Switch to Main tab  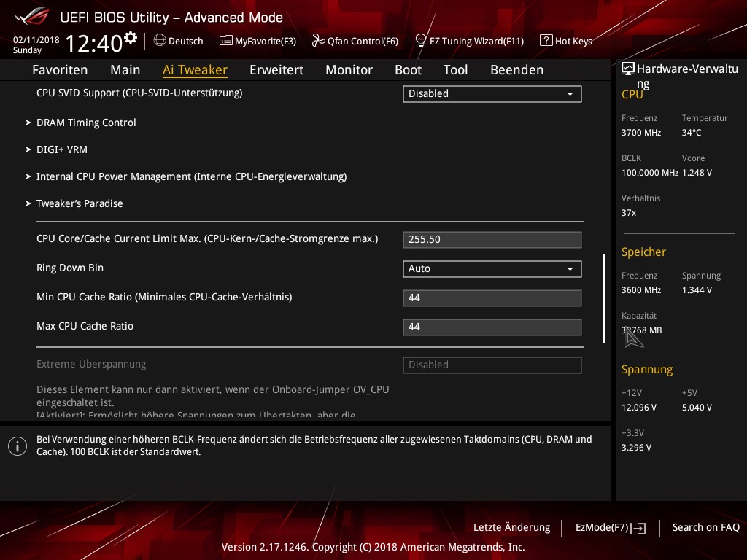tap(125, 70)
